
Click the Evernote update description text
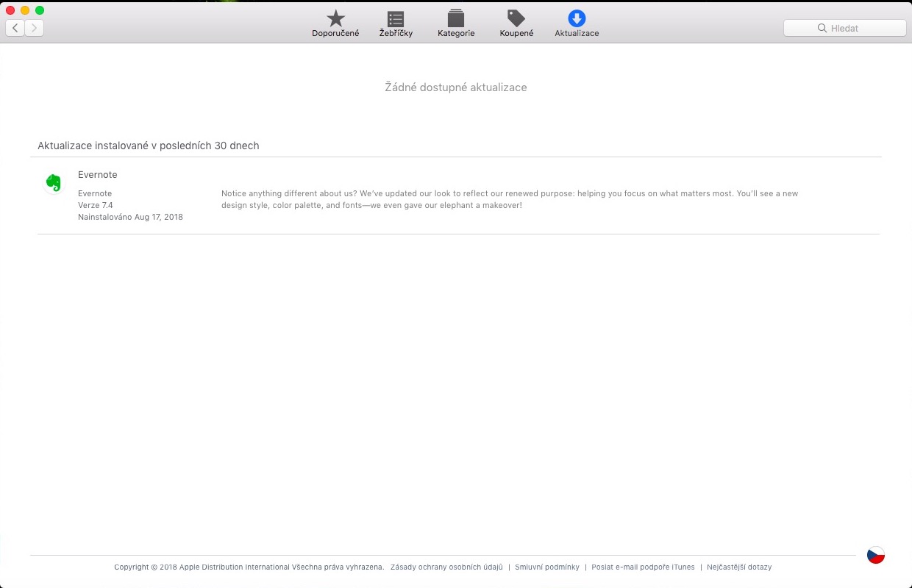pyautogui.click(x=509, y=199)
